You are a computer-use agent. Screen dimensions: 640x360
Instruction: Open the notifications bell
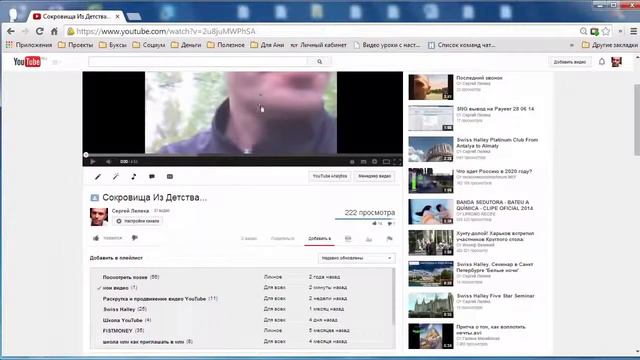coord(602,62)
